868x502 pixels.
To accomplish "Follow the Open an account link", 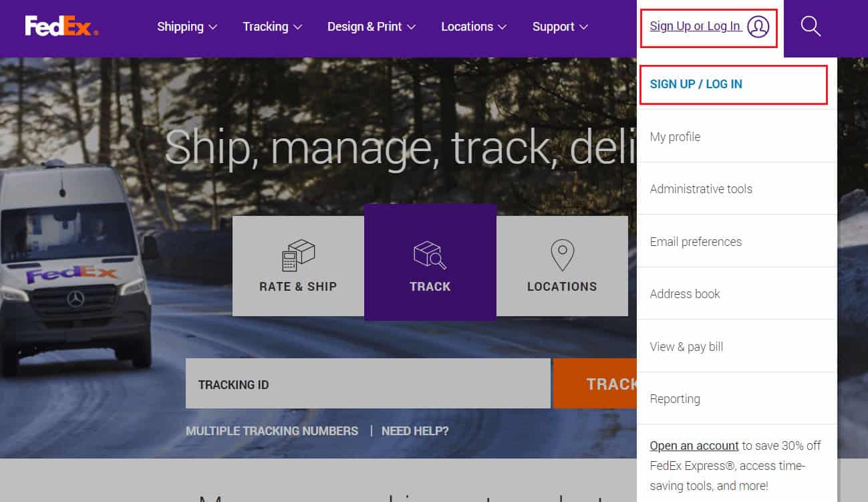I will (694, 446).
